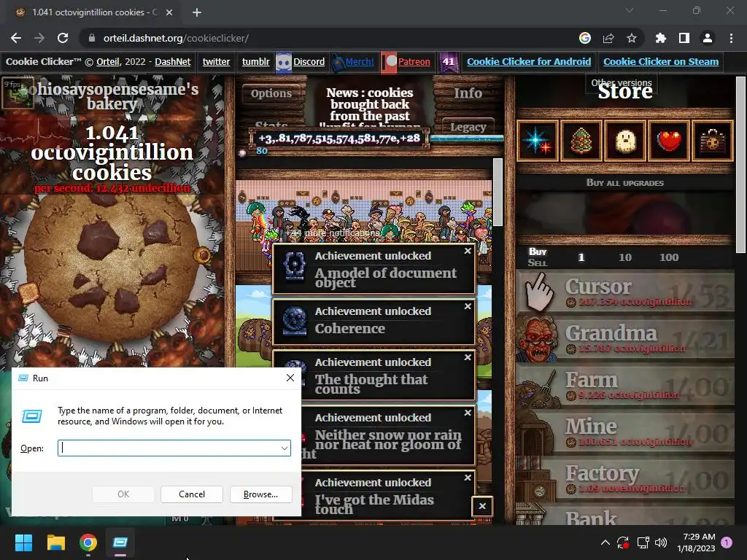The image size is (747, 560).
Task: Close 'The thought that counts' notification
Action: (x=468, y=357)
